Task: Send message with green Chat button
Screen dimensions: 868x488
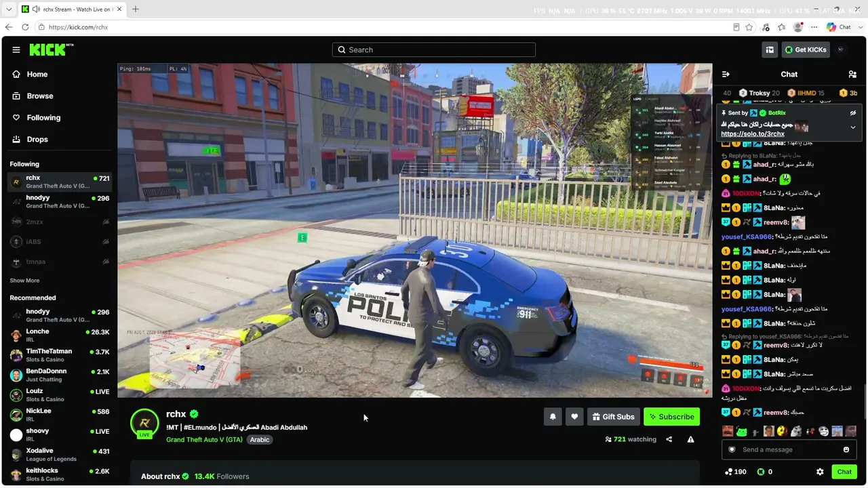Action: (844, 472)
